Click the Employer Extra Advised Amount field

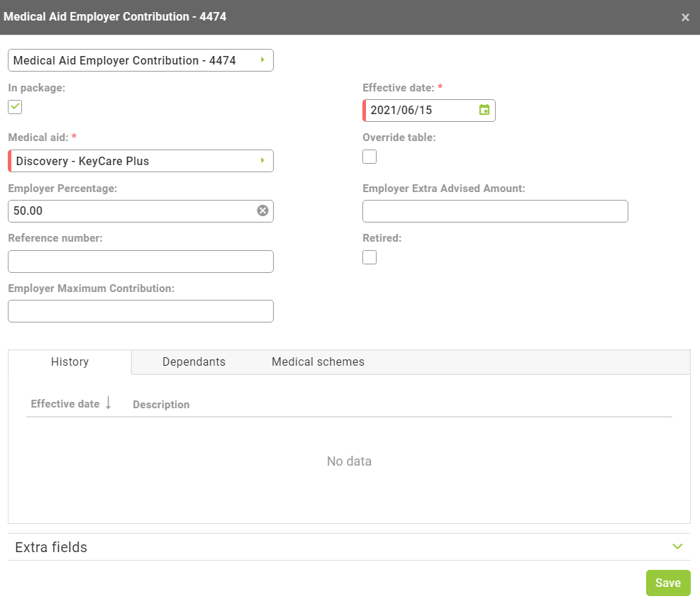[x=495, y=211]
